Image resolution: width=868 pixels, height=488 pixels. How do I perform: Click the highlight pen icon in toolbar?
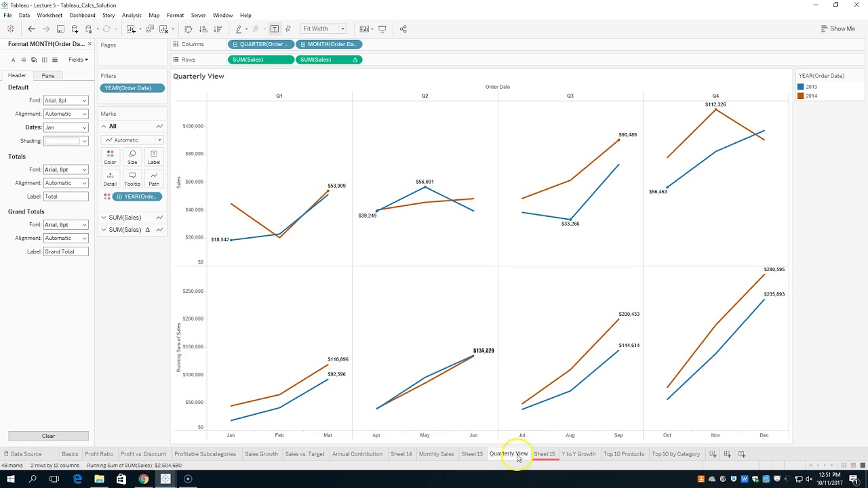239,29
